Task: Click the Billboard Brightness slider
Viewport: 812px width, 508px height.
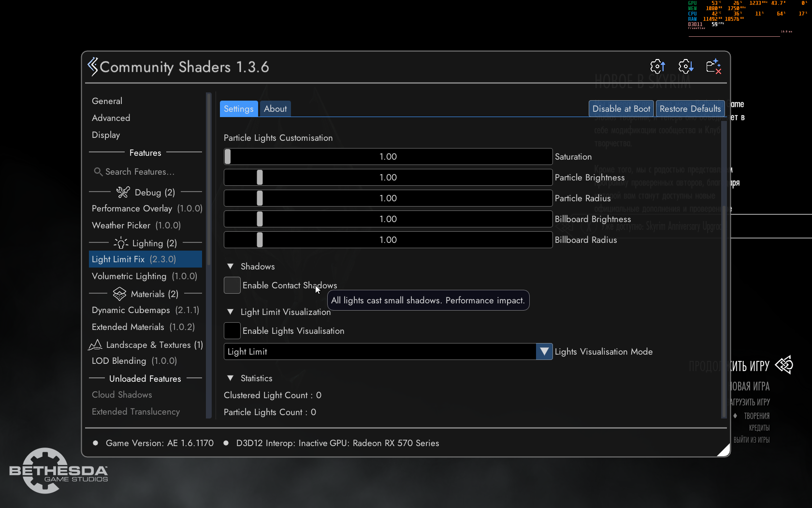Action: tap(388, 219)
